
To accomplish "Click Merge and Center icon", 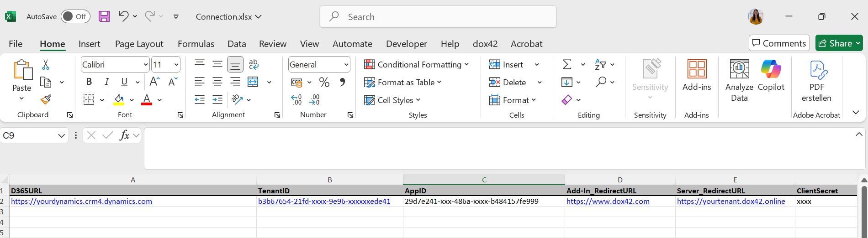I will 253,82.
